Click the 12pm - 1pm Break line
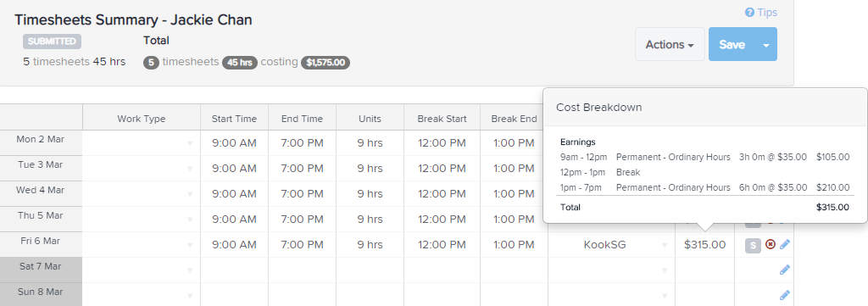This screenshot has width=868, height=306. click(x=600, y=172)
